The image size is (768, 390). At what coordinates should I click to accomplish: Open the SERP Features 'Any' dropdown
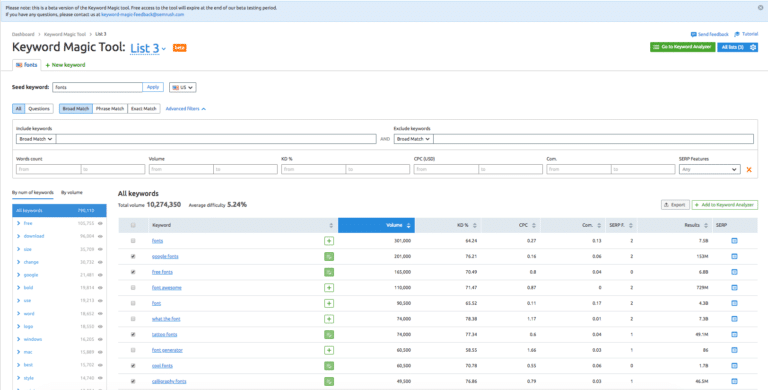tap(709, 169)
